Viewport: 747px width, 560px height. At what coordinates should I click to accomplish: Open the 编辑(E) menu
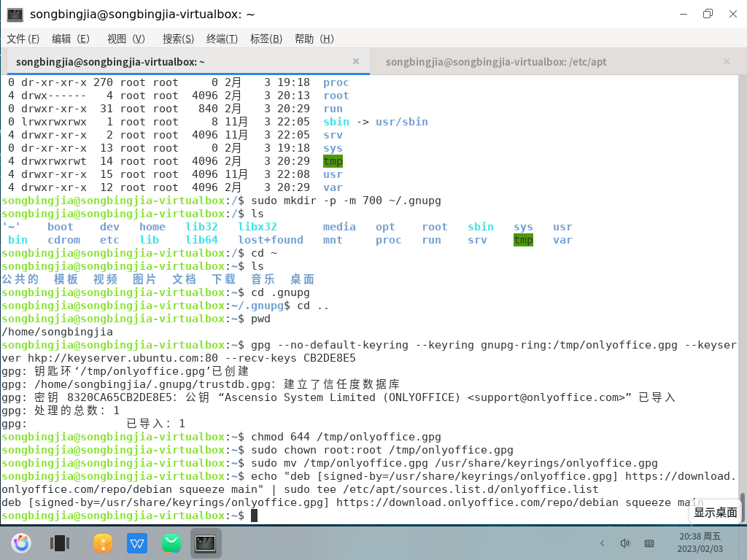[x=71, y=39]
